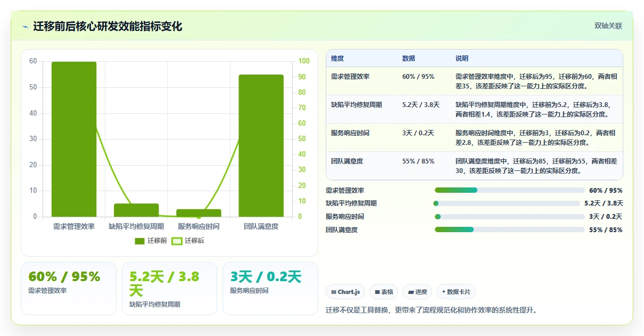Click the 团队满意度 description beginning 团队满意度维度中
This screenshot has width=644, height=336.
(x=536, y=166)
